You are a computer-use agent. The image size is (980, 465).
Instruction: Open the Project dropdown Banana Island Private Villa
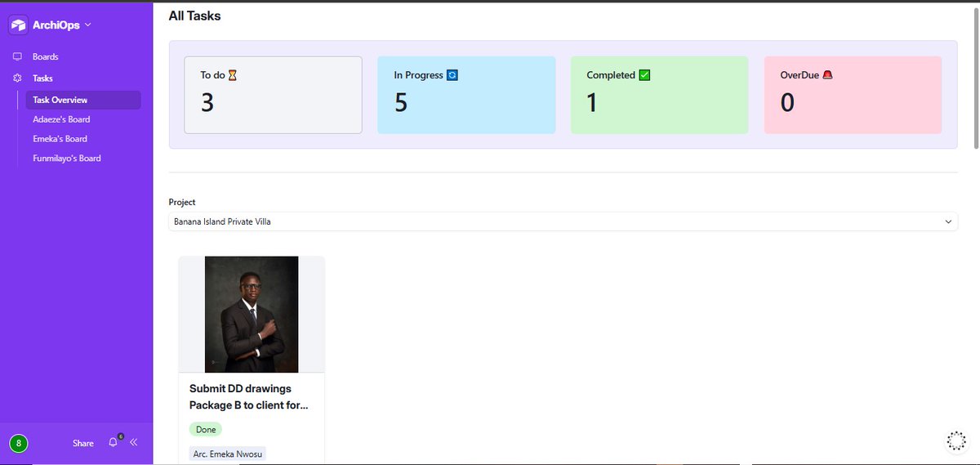pyautogui.click(x=563, y=221)
